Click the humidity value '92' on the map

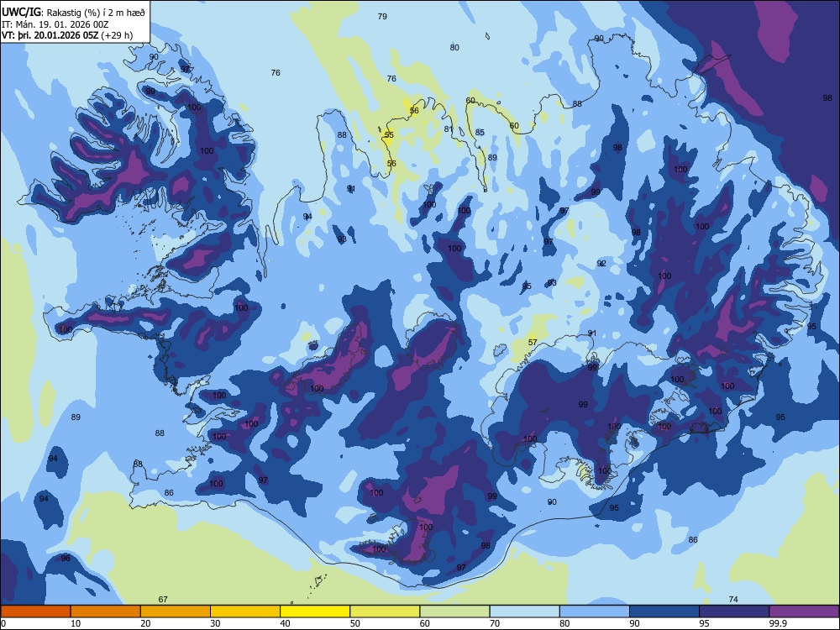tap(601, 264)
